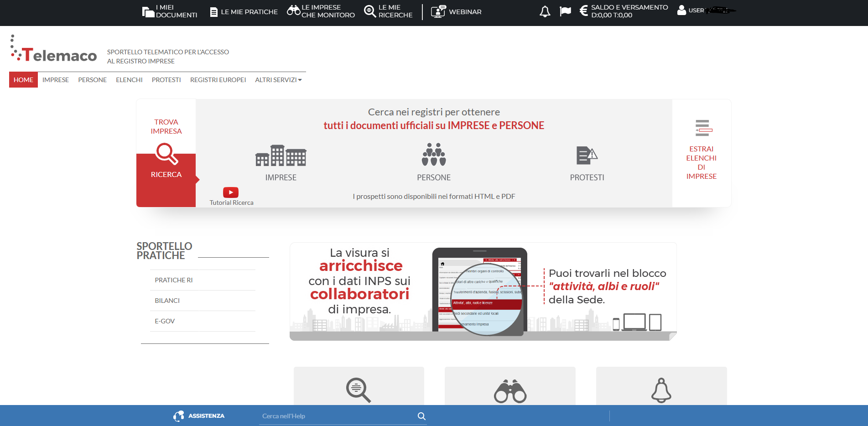Open the USER account menu
The width and height of the screenshot is (868, 426).
[x=705, y=10]
